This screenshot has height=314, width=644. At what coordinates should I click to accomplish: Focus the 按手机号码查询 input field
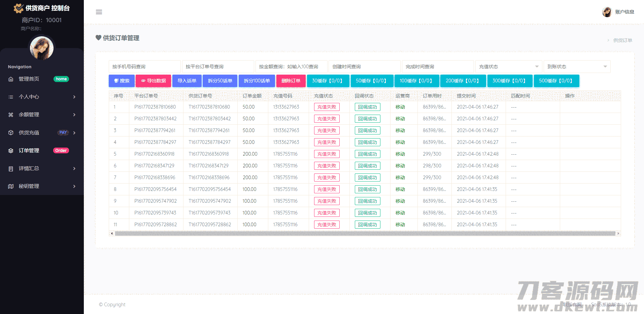tap(145, 67)
